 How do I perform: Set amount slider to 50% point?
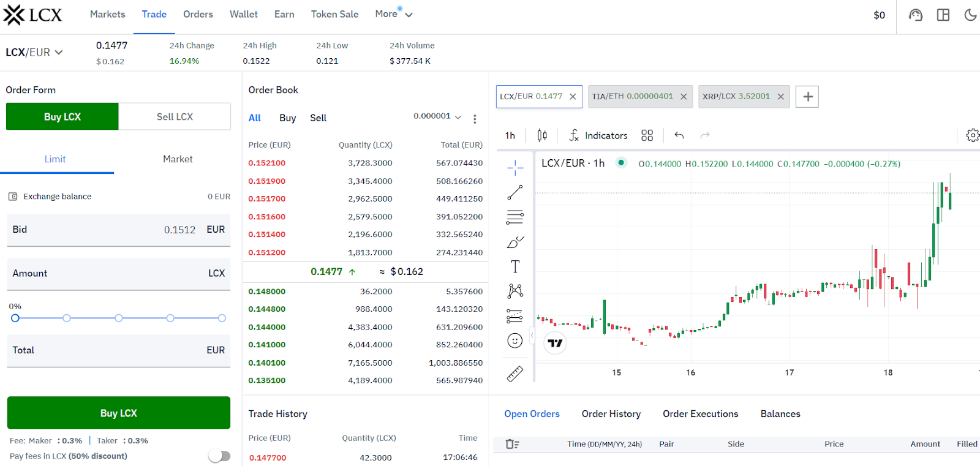pyautogui.click(x=119, y=318)
